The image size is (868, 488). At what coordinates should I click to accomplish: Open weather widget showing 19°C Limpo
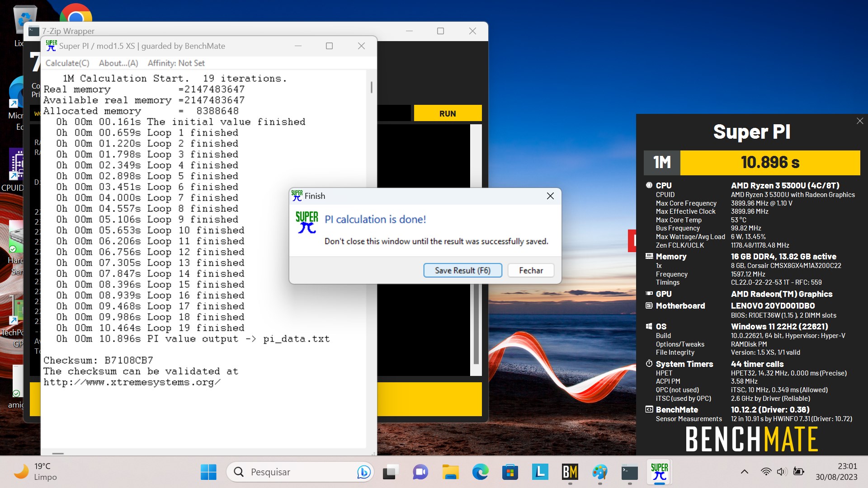(35, 472)
